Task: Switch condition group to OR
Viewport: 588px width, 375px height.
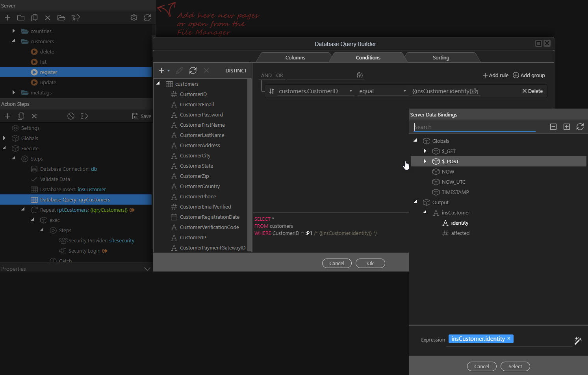Action: pos(280,76)
